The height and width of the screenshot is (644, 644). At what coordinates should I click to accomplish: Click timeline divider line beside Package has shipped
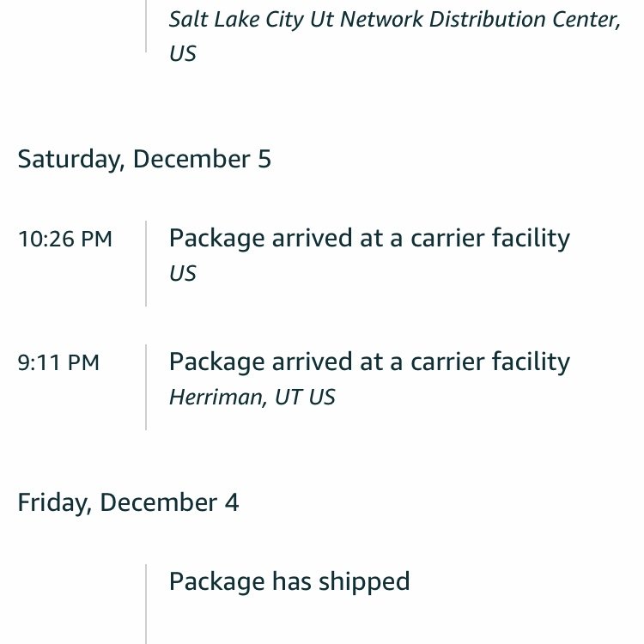point(146,604)
